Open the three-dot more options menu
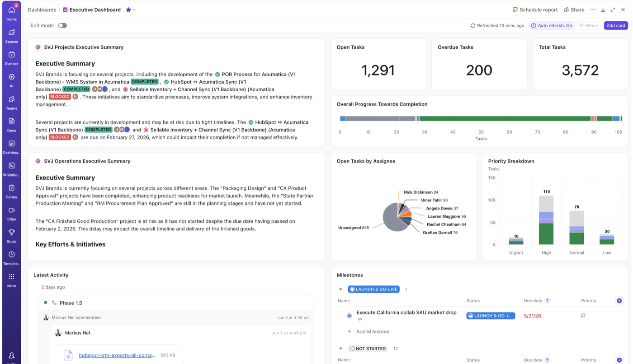The image size is (633, 364). point(593,9)
